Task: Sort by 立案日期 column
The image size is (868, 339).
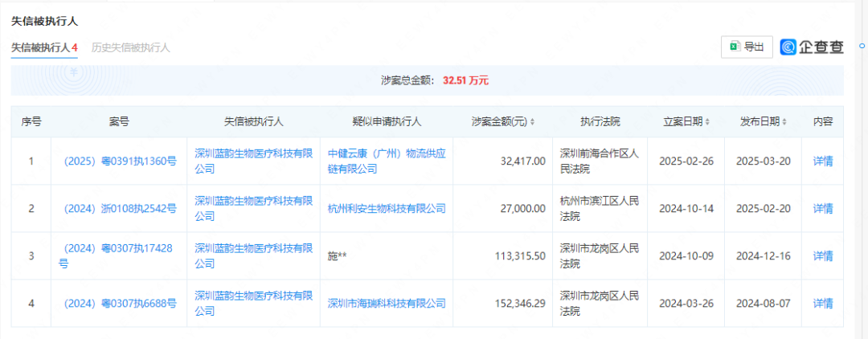Action: [x=686, y=121]
